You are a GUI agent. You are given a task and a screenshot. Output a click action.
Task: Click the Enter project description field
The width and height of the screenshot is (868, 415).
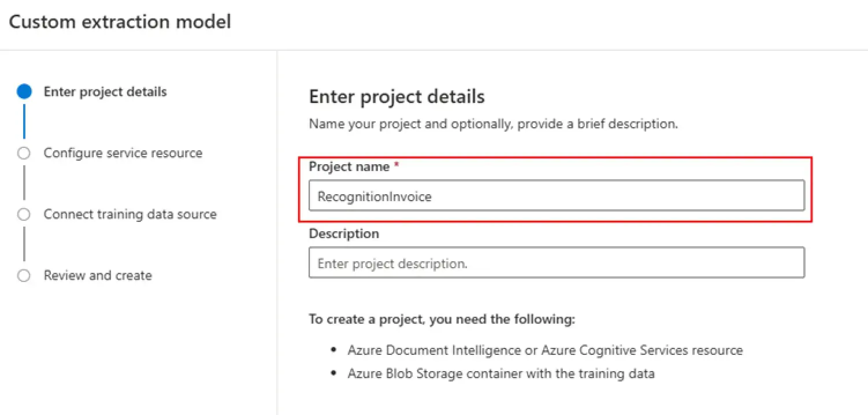click(557, 263)
